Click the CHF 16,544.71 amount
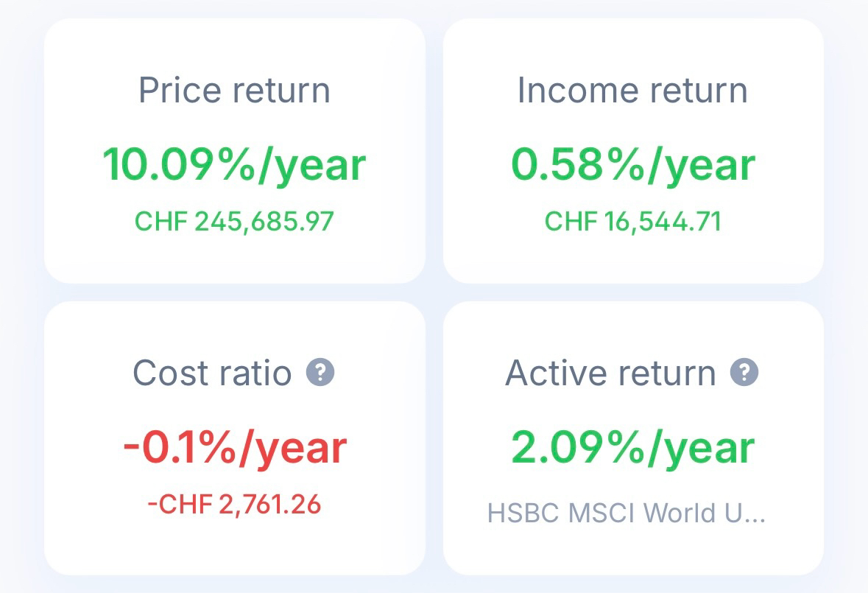Image resolution: width=868 pixels, height=593 pixels. [x=633, y=221]
